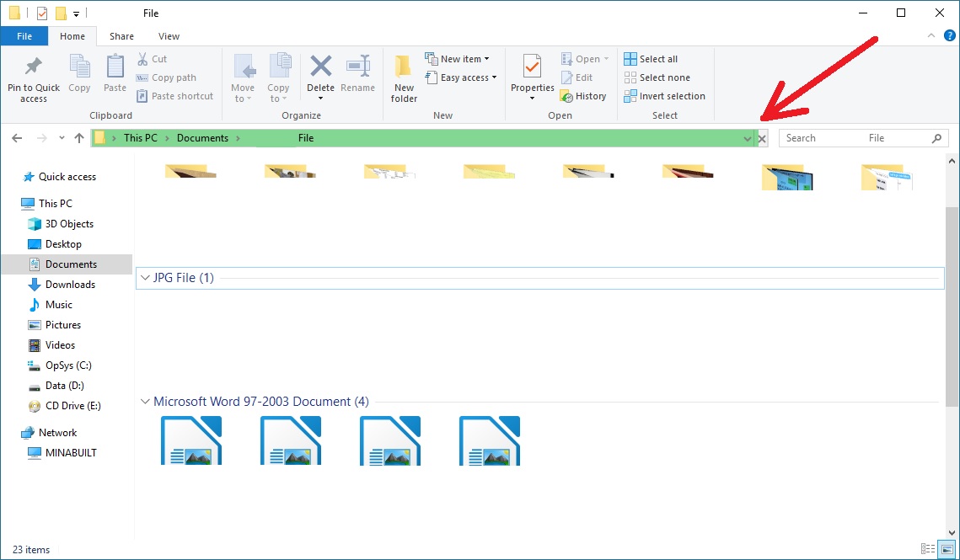Minimize the ribbon with the chevron
The width and height of the screenshot is (960, 560).
(931, 35)
